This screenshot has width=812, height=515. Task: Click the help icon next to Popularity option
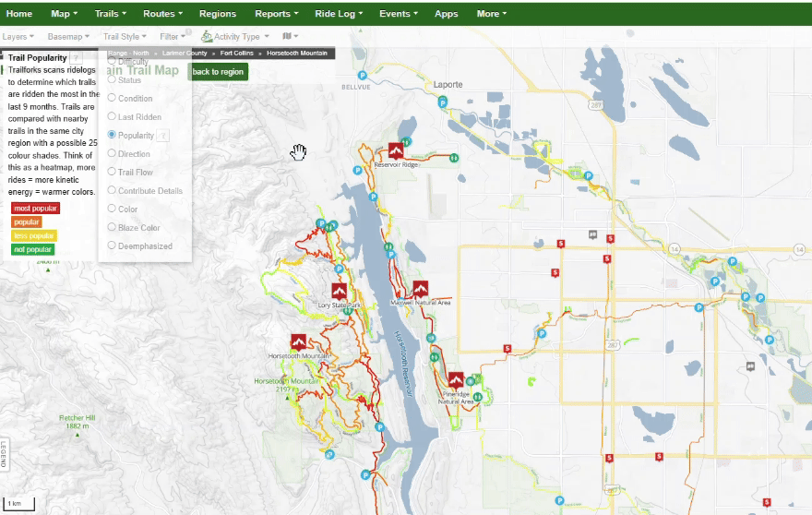click(163, 136)
